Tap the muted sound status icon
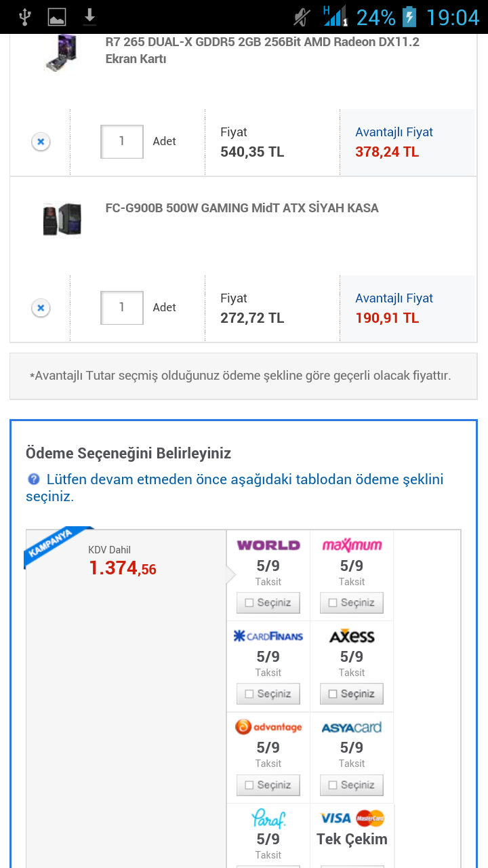The height and width of the screenshot is (868, 488). 302,16
